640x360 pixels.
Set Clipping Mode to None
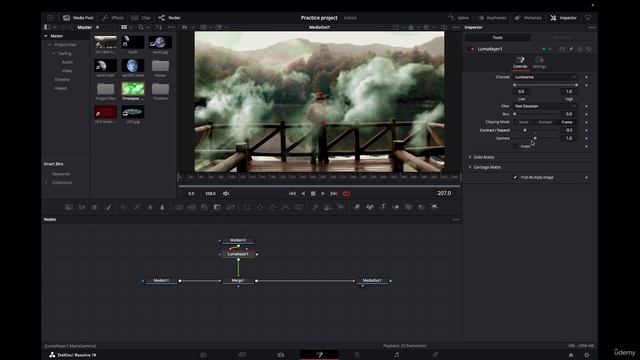click(x=523, y=122)
